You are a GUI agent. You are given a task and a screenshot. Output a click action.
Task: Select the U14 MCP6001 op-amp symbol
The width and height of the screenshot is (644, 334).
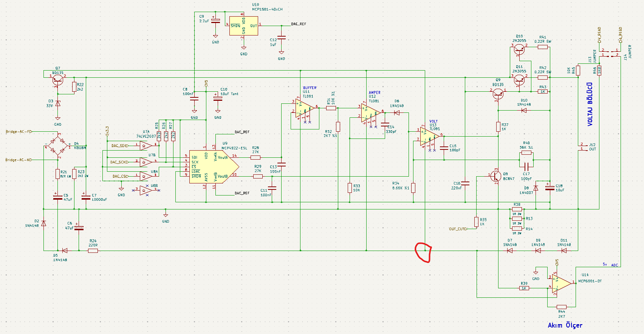click(561, 284)
